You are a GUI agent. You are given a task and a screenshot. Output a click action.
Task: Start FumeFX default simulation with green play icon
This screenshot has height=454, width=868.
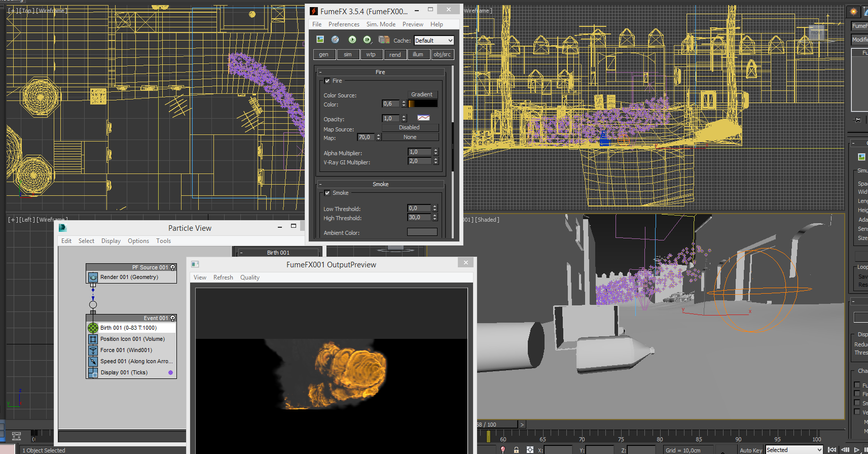pos(352,40)
